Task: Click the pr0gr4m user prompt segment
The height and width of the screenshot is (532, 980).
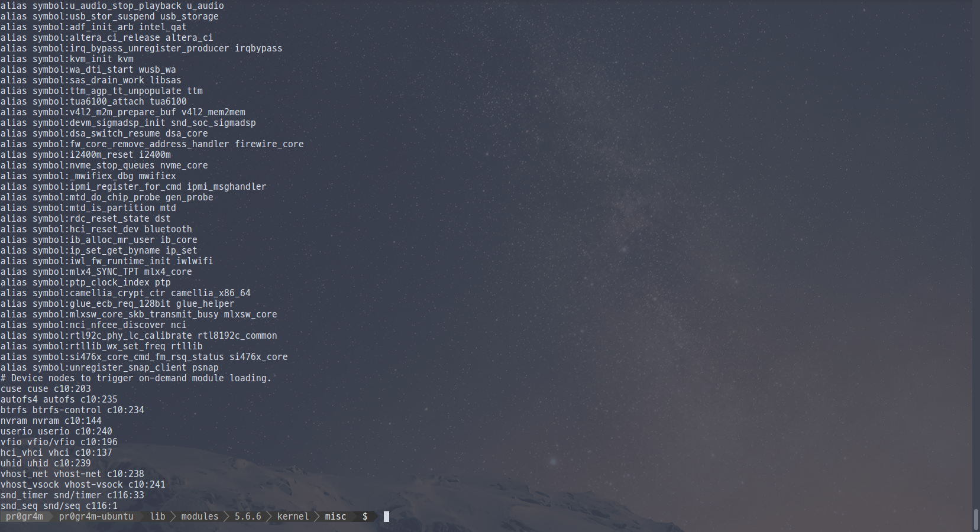Action: point(24,517)
